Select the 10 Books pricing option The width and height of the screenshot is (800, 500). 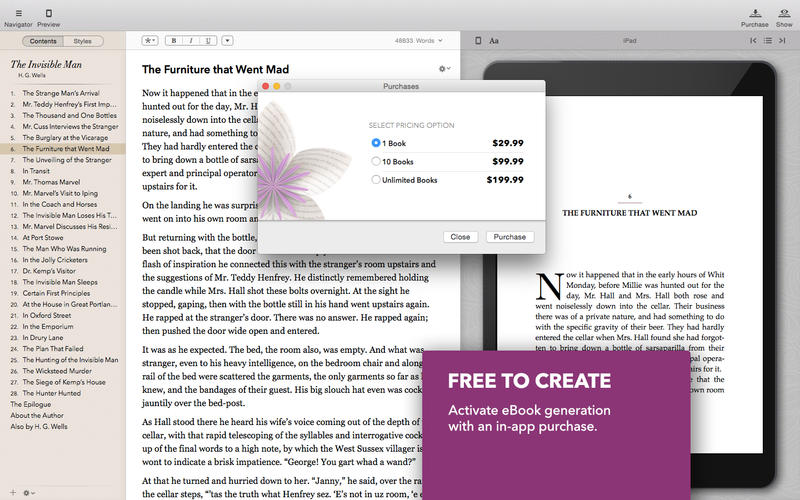(376, 161)
